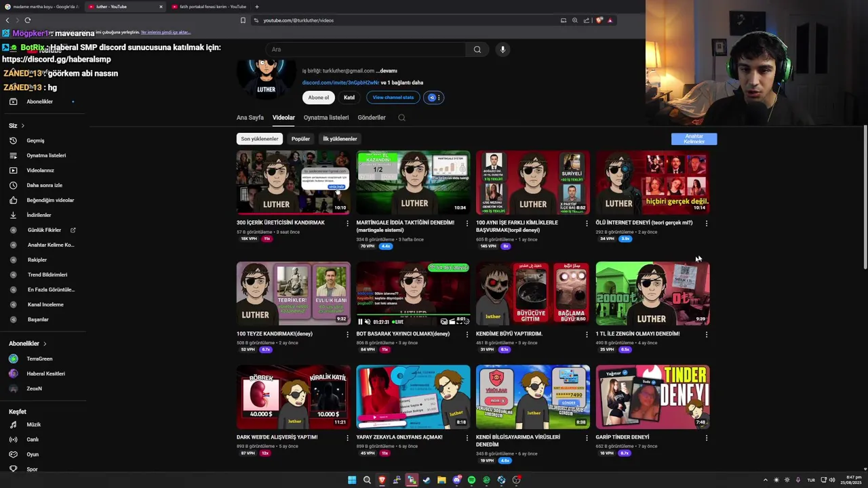Open Günlük Fikirler external link
The image size is (868, 488).
click(x=73, y=230)
